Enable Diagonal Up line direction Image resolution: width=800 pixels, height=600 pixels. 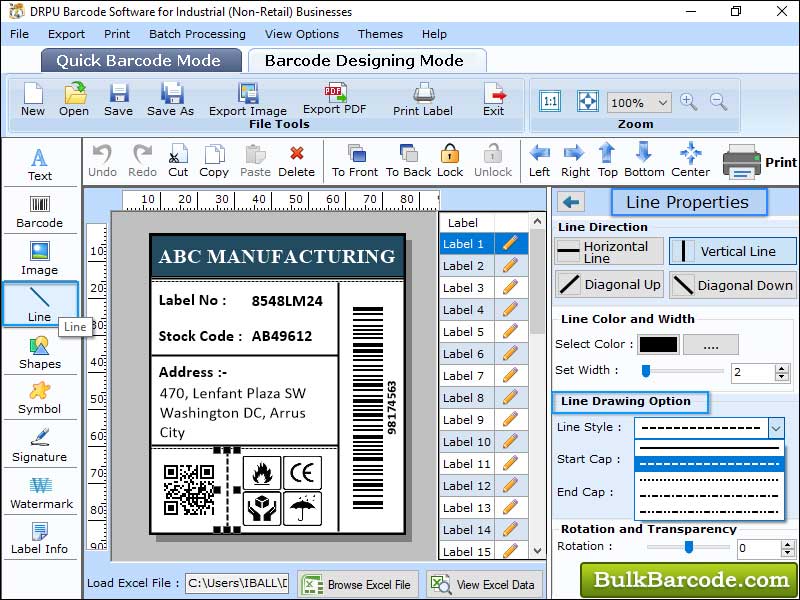[x=608, y=285]
